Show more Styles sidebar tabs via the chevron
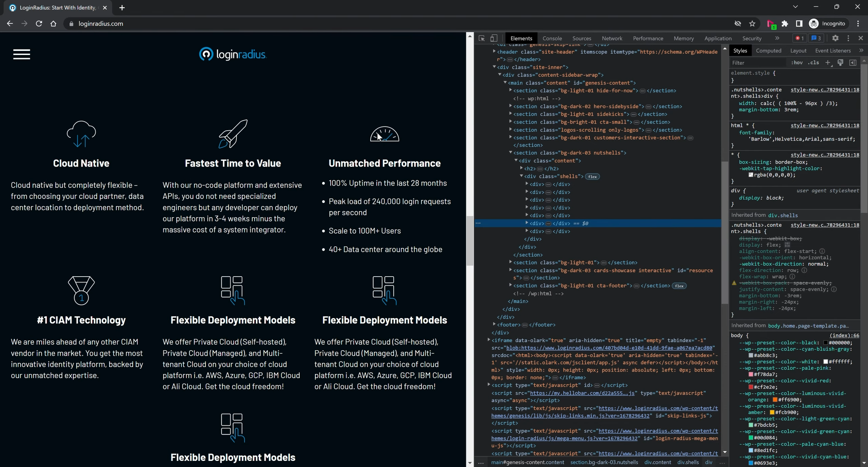Image resolution: width=868 pixels, height=467 pixels. [x=861, y=51]
